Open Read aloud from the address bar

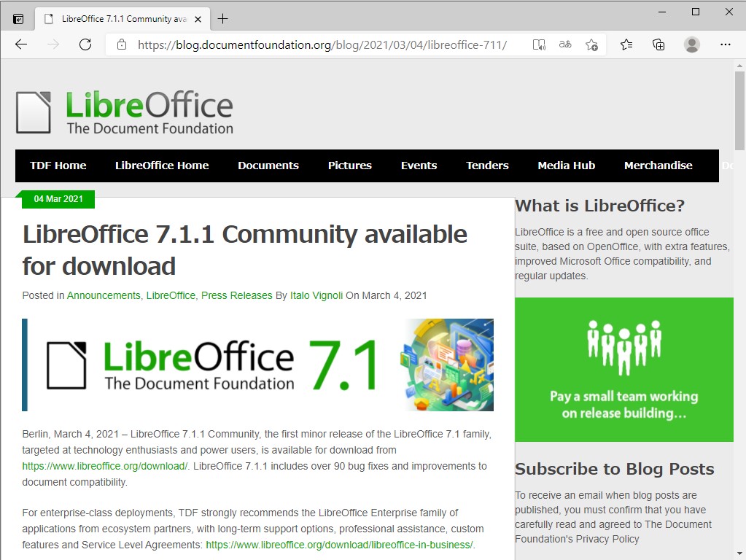[x=538, y=44]
